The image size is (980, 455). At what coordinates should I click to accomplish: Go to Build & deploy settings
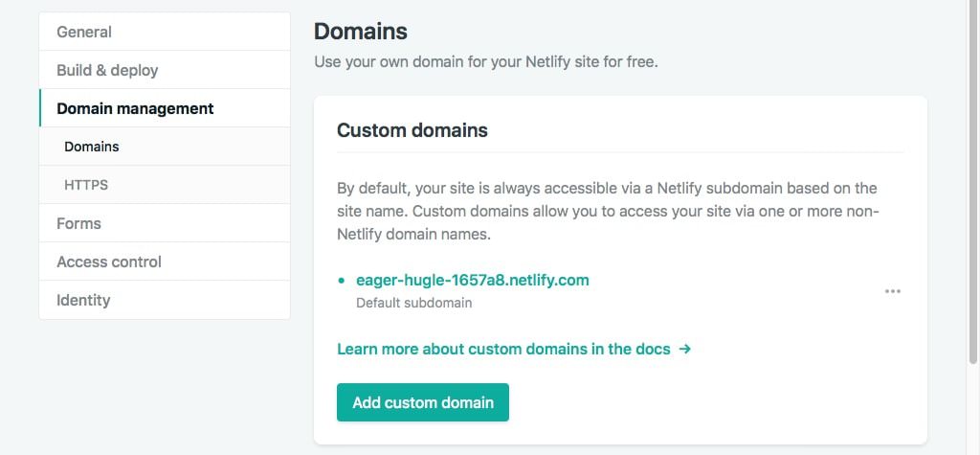point(107,70)
